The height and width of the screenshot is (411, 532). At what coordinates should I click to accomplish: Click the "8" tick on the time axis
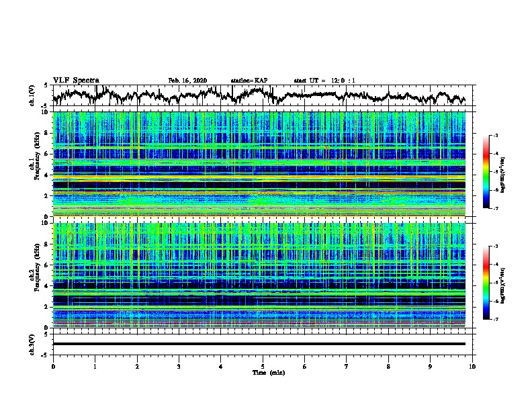(388, 367)
